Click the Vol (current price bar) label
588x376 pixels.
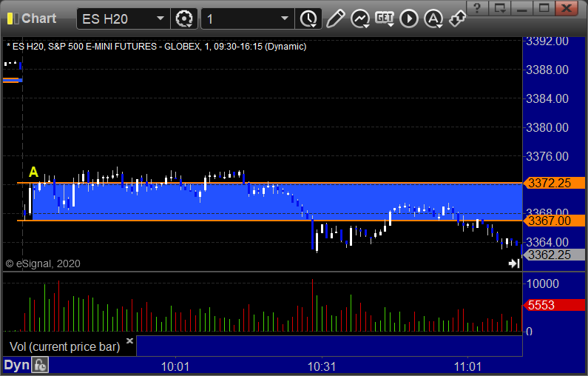point(64,346)
